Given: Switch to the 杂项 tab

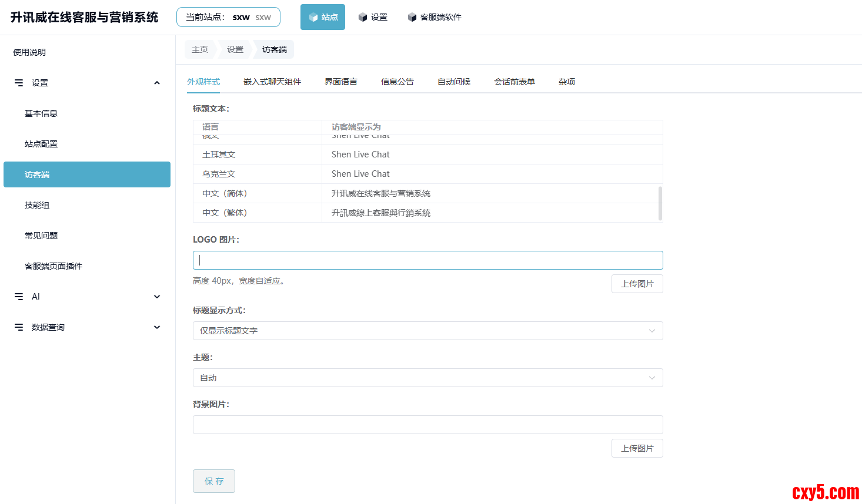Looking at the screenshot, I should click(567, 82).
